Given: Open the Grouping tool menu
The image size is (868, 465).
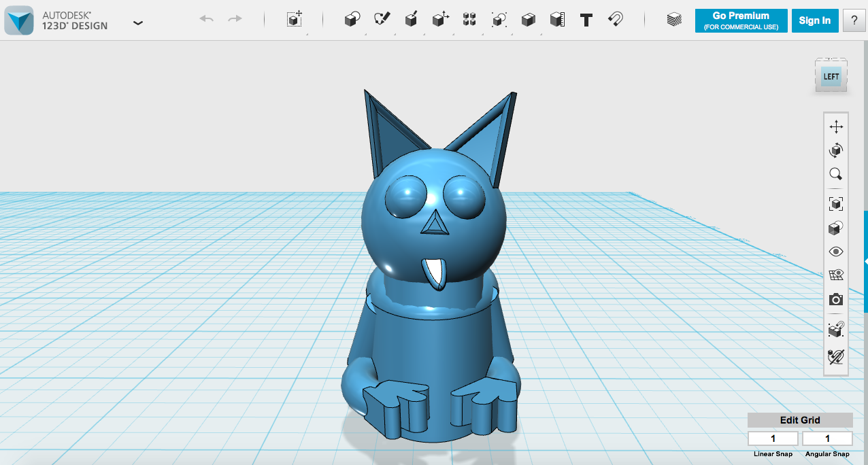Looking at the screenshot, I should tap(499, 19).
